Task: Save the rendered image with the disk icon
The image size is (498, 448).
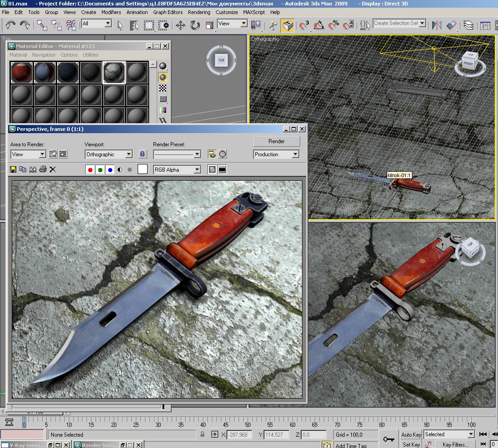Action: click(x=13, y=169)
